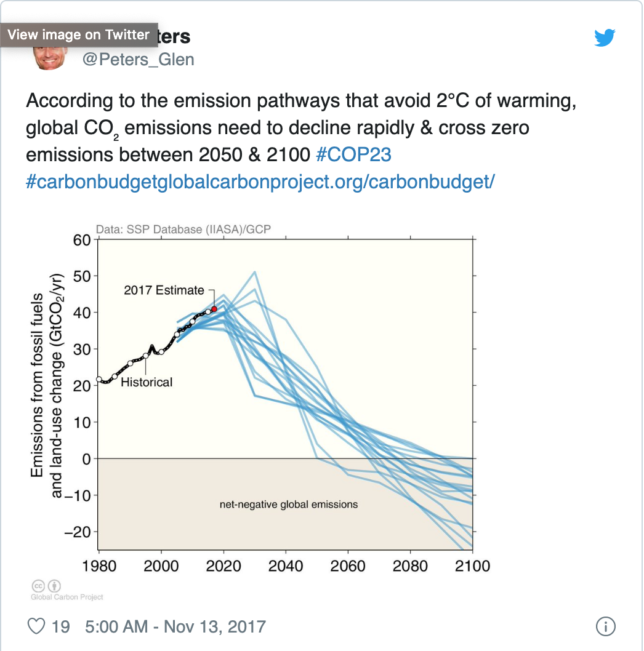This screenshot has width=644, height=651.
Task: Click the Twitter bird logo
Action: click(605, 38)
